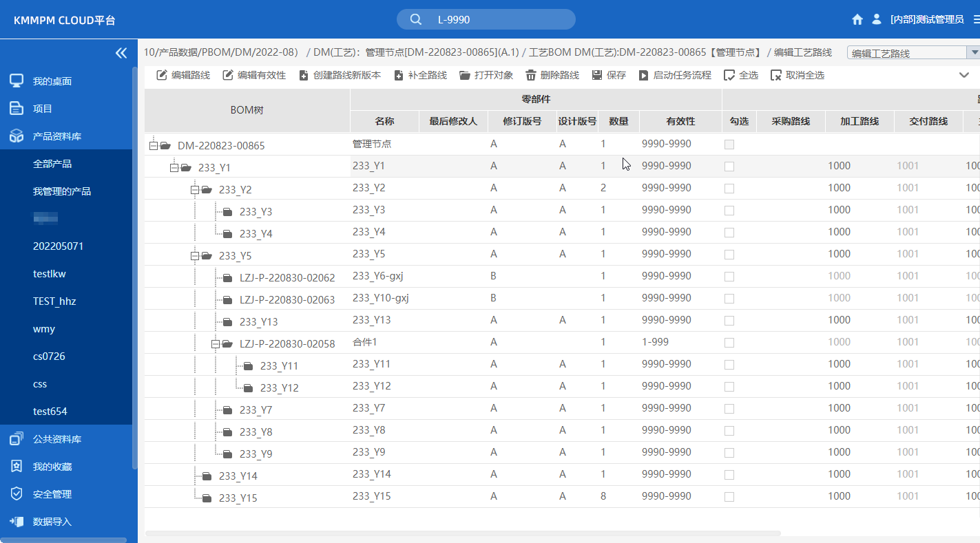The width and height of the screenshot is (980, 543).
Task: Click the home icon in top bar
Action: point(857,19)
